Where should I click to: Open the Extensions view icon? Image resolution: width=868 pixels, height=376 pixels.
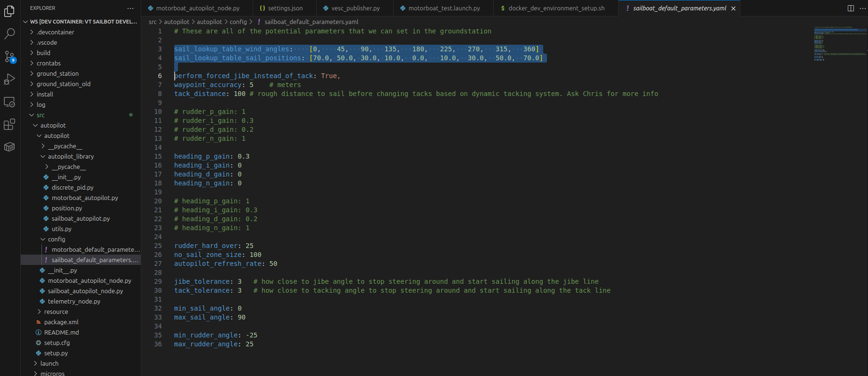pyautogui.click(x=9, y=124)
